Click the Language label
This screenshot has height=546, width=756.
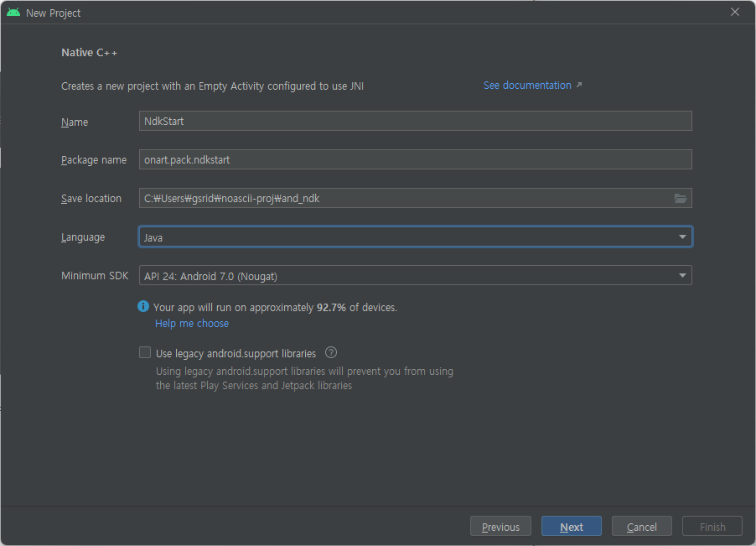[83, 237]
